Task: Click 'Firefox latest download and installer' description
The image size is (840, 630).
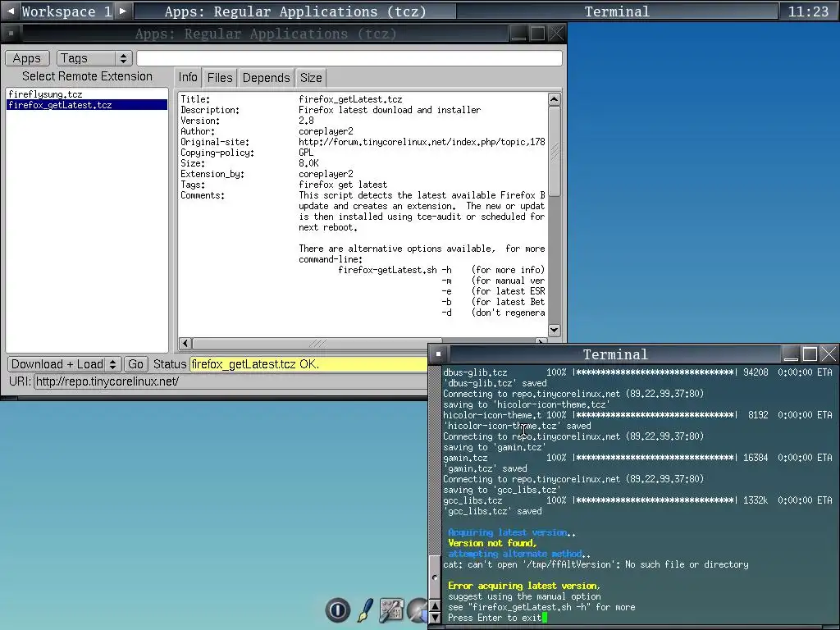Action: (390, 110)
